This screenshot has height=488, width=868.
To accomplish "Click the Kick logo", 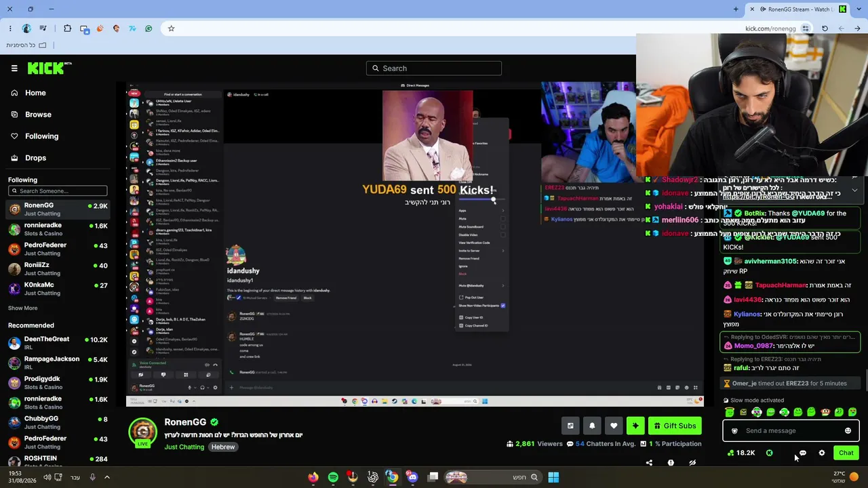I will (50, 68).
